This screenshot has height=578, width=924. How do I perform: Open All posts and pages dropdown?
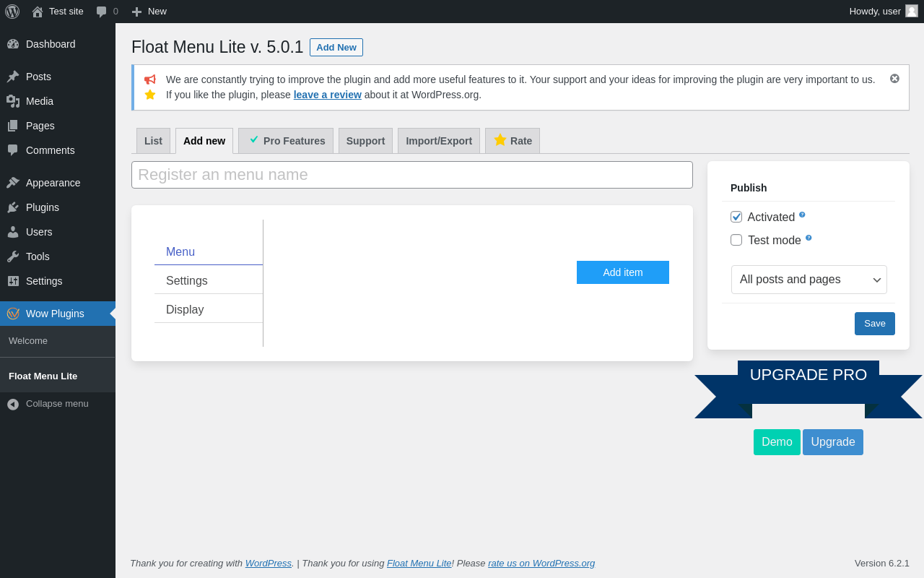[x=809, y=280]
